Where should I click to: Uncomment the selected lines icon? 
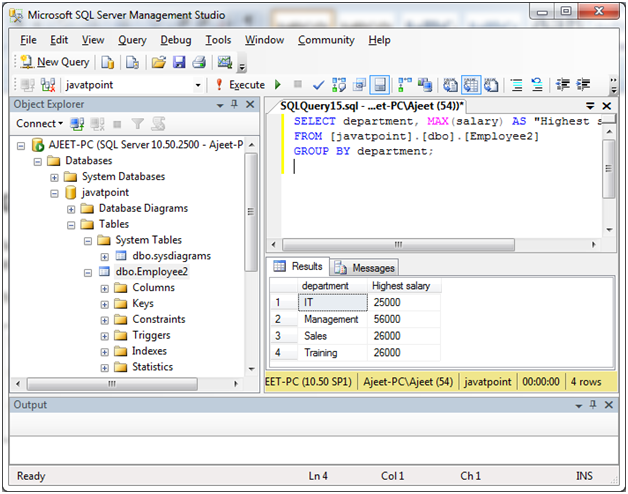click(x=537, y=85)
